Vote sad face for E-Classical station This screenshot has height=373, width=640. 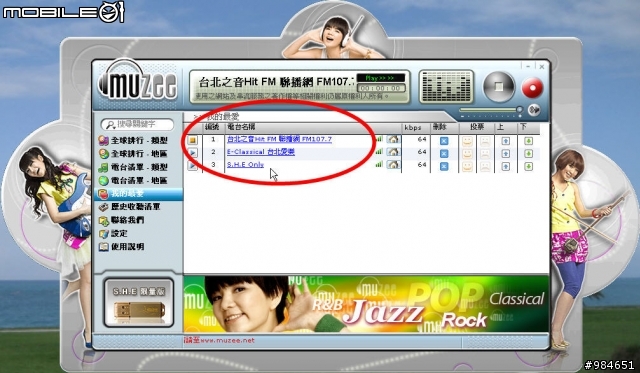485,154
